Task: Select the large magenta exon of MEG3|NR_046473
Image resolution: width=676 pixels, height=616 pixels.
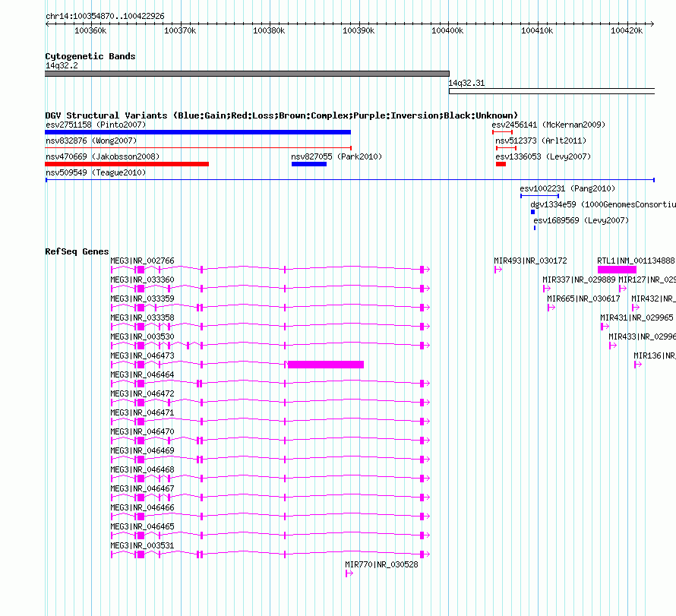Action: pos(326,365)
